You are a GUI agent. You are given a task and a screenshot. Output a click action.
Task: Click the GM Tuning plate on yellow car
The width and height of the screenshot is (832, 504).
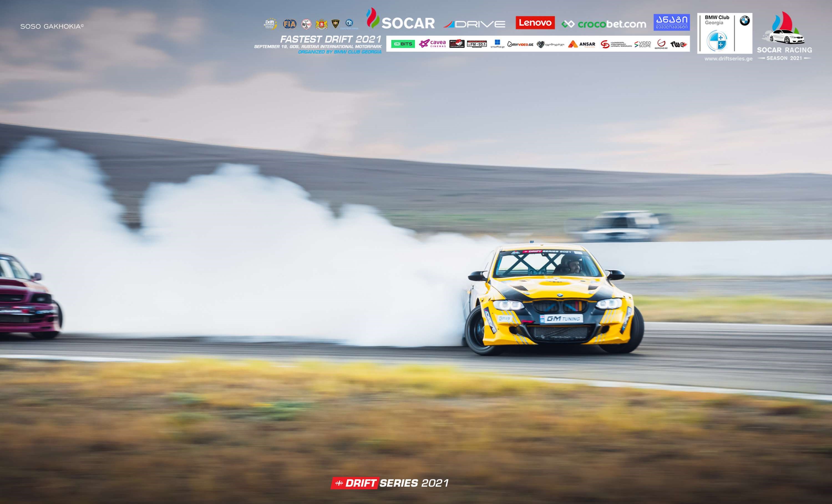tap(561, 318)
